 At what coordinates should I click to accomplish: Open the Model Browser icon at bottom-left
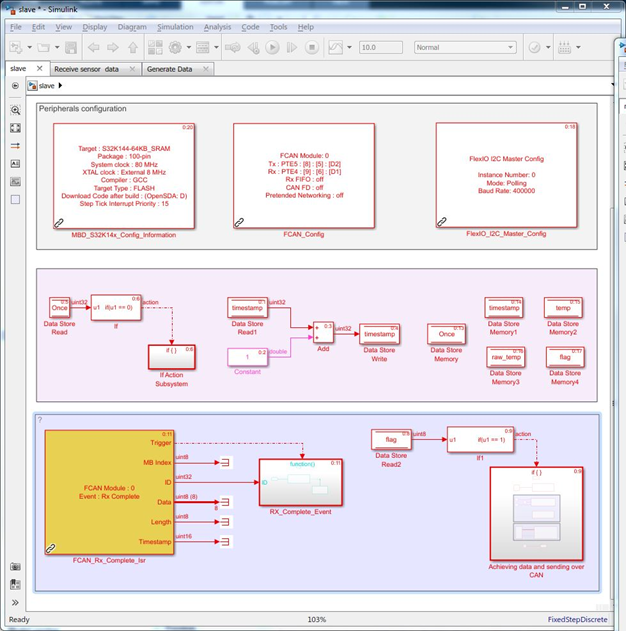click(15, 584)
